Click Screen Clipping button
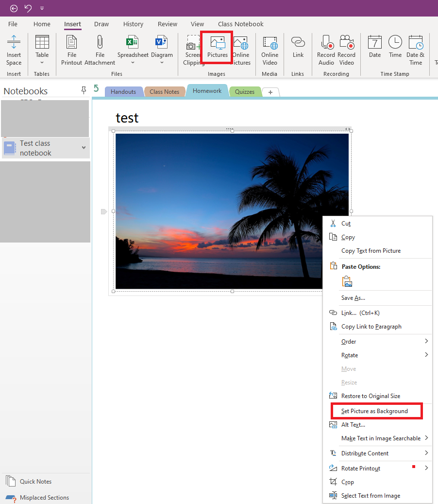The width and height of the screenshot is (438, 504). (x=193, y=50)
